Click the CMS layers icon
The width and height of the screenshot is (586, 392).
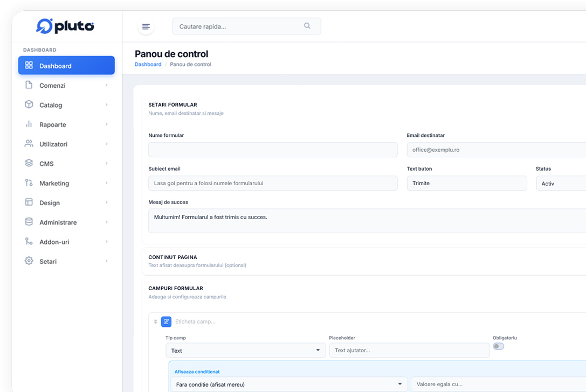(x=29, y=163)
